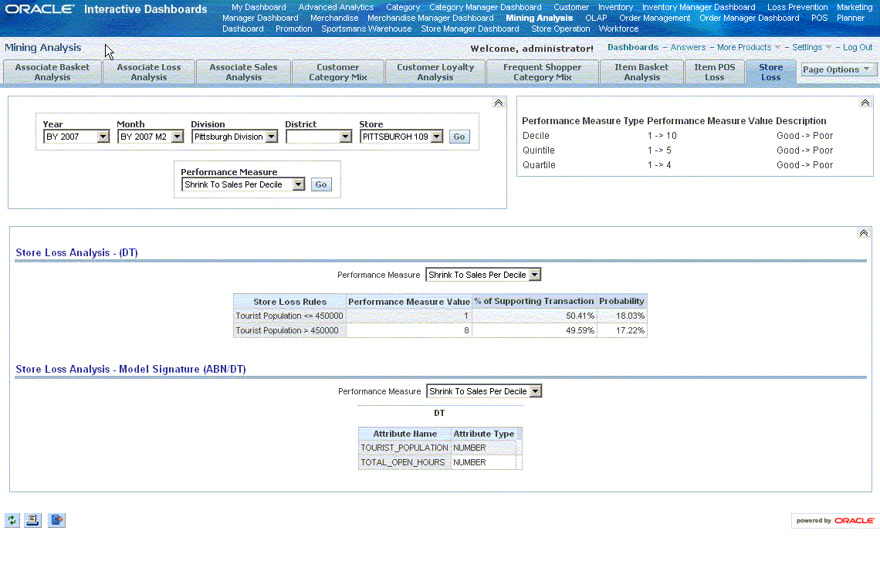
Task: Click the refresh icon at the page bottom
Action: click(x=12, y=520)
